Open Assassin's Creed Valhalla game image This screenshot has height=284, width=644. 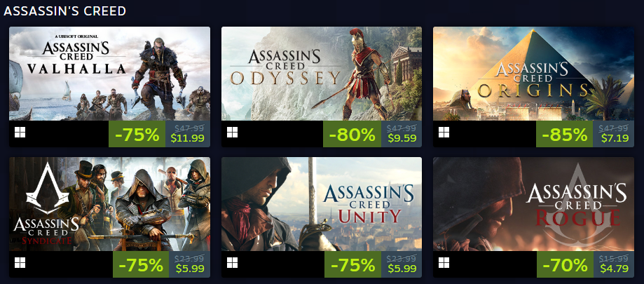(x=109, y=74)
